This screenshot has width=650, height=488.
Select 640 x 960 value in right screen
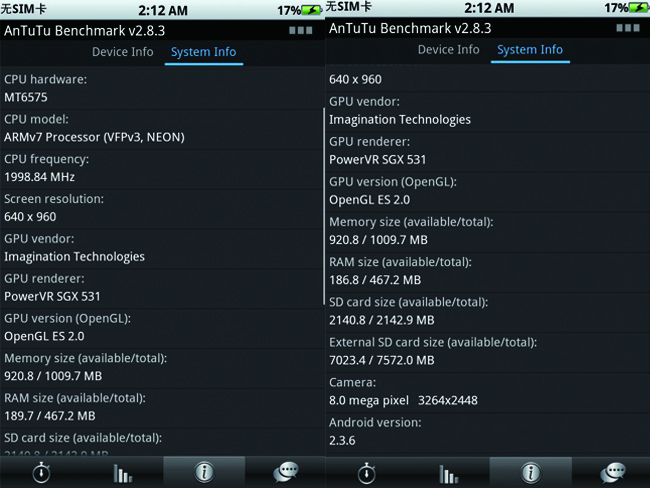pyautogui.click(x=355, y=80)
